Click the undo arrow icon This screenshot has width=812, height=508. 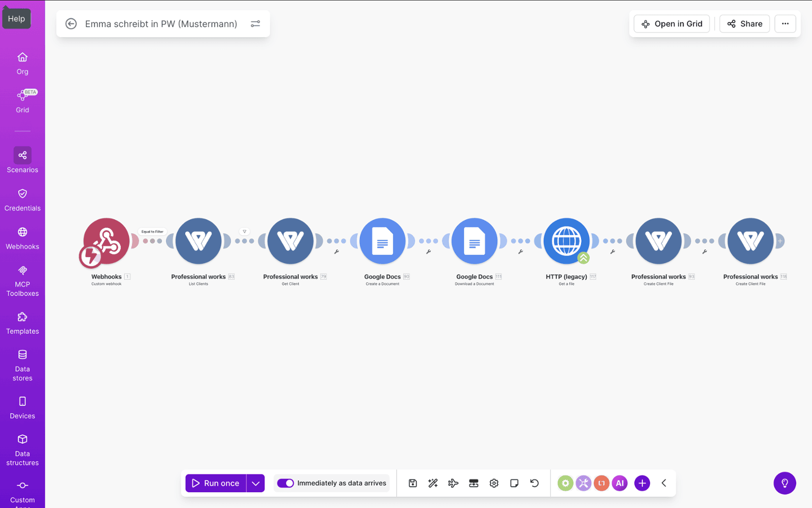(x=534, y=483)
